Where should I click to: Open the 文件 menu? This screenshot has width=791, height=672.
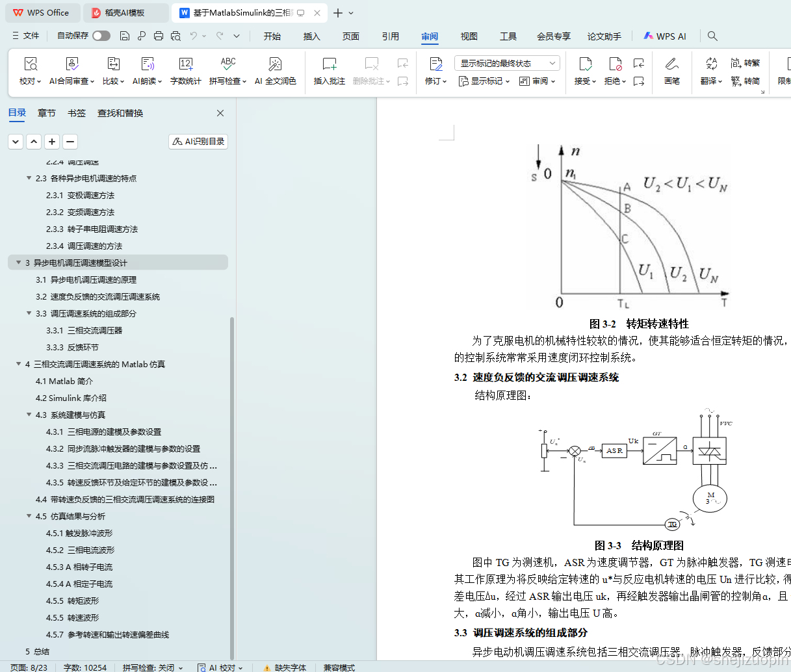(26, 36)
